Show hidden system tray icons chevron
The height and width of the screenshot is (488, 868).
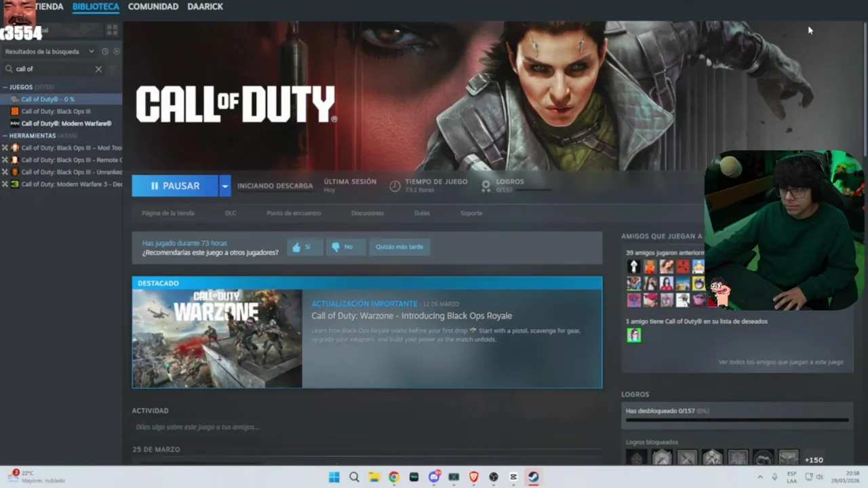[x=760, y=477]
